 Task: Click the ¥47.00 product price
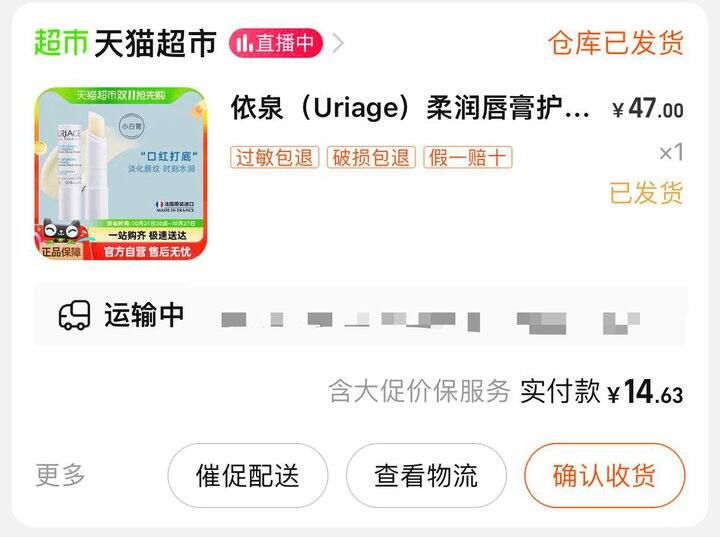point(648,109)
